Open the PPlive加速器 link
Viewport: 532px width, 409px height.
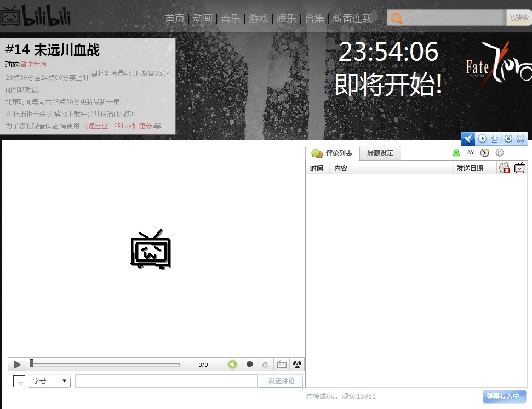click(x=133, y=126)
